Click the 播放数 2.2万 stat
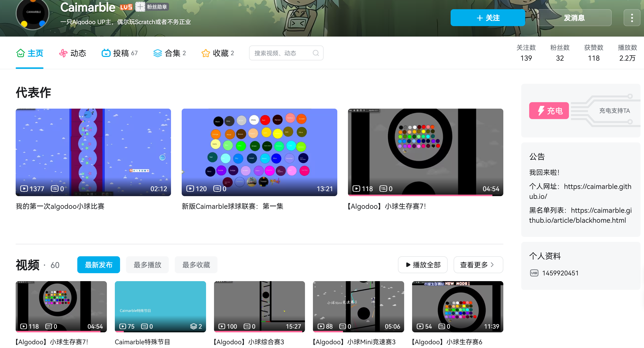Screen dimensions: 644x348 click(x=627, y=53)
